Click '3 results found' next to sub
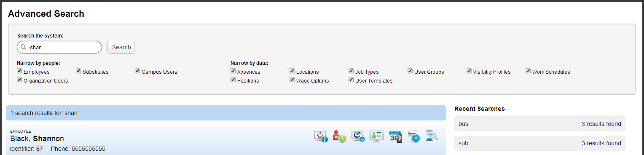 (601, 143)
